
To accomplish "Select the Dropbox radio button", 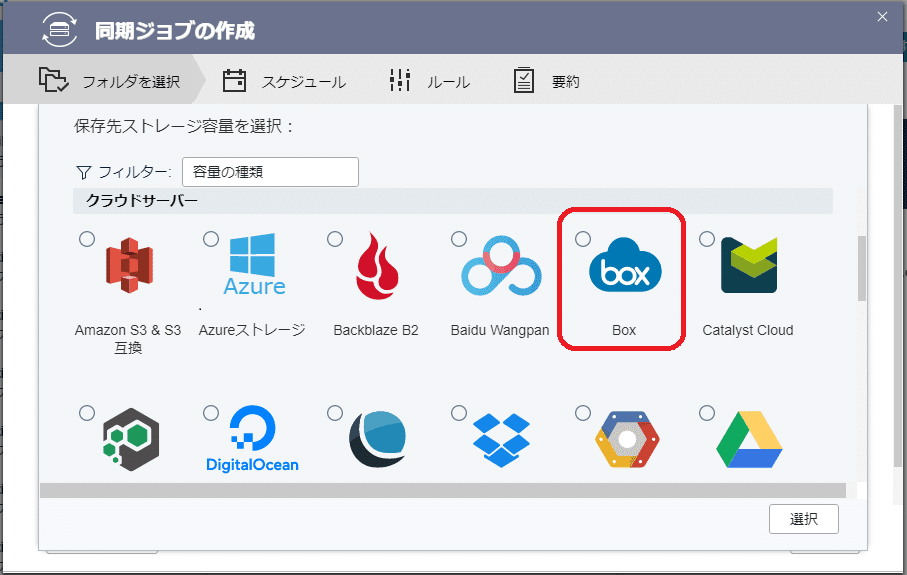I will 459,413.
